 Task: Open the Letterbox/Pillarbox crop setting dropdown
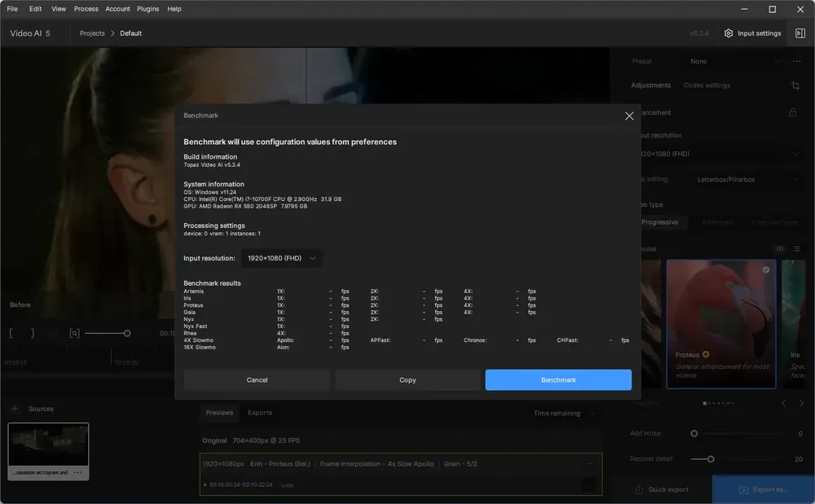coord(747,180)
